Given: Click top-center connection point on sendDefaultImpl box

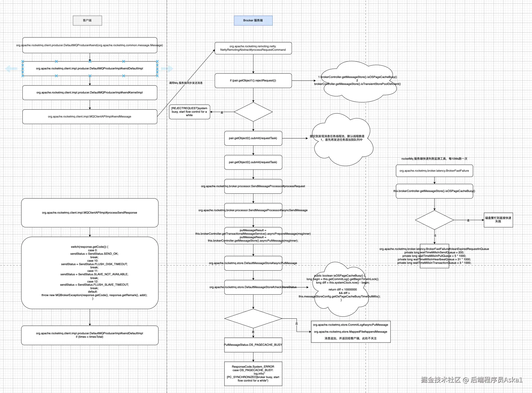Looking at the screenshot, I should [x=90, y=61].
